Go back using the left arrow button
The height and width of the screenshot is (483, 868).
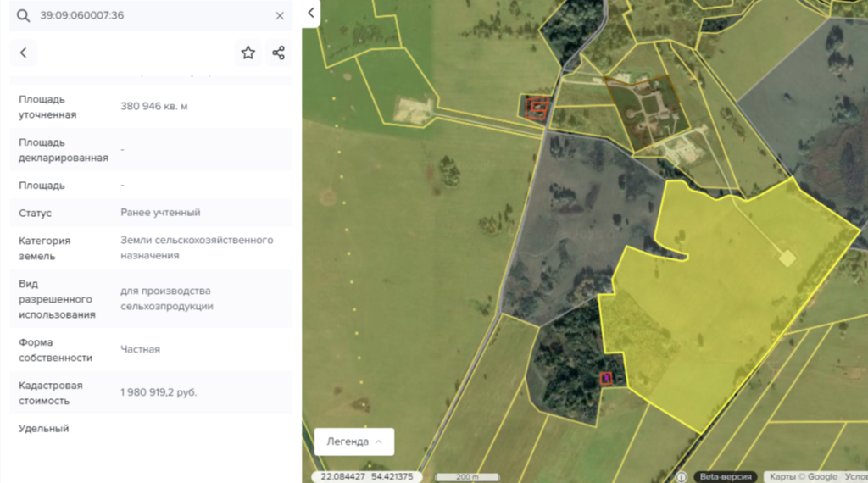[x=23, y=53]
